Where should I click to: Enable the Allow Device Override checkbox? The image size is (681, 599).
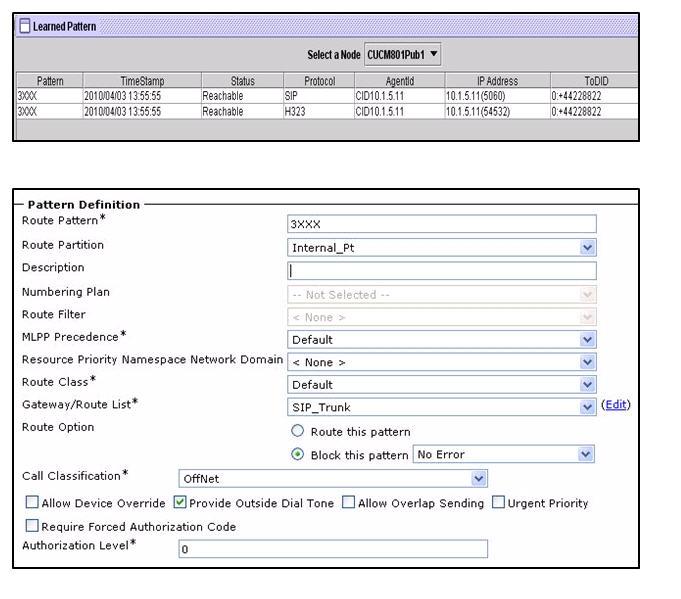tap(33, 503)
